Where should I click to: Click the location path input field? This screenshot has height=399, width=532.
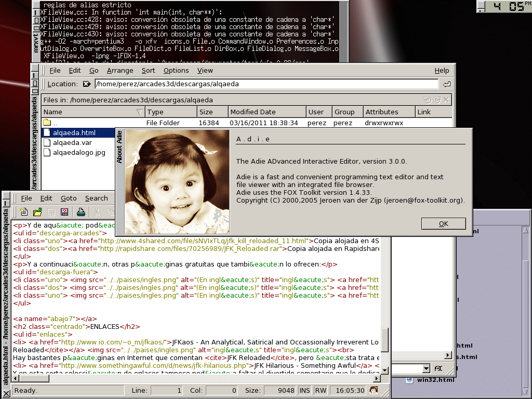(x=266, y=84)
